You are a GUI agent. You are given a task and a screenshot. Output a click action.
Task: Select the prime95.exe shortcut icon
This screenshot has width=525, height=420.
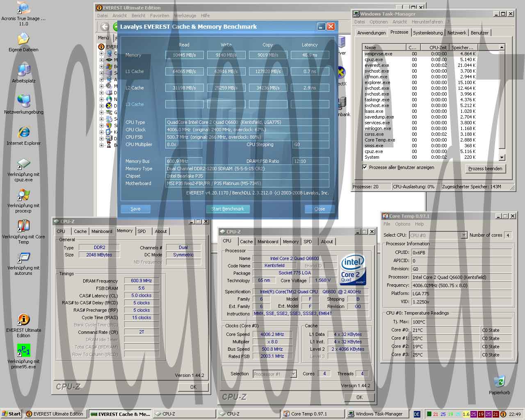pyautogui.click(x=23, y=351)
